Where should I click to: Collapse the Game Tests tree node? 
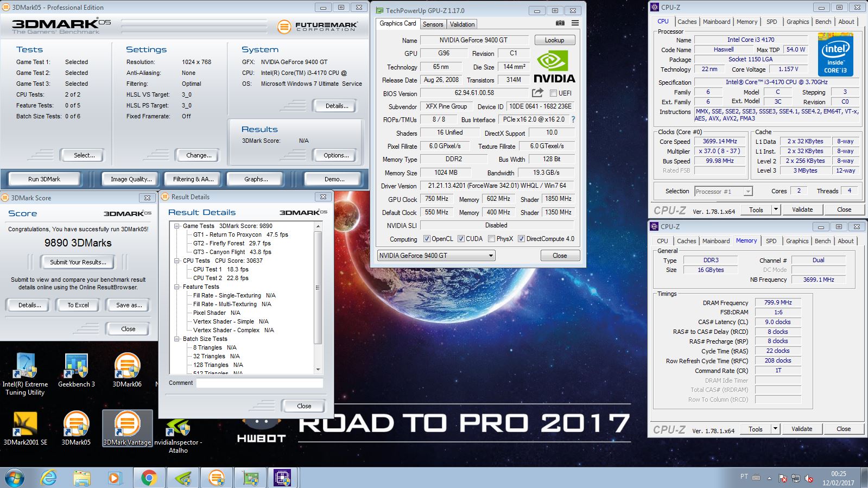point(177,226)
